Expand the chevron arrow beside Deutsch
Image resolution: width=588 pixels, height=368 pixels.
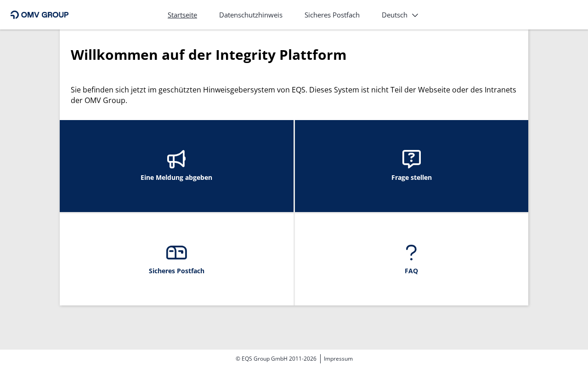point(415,15)
